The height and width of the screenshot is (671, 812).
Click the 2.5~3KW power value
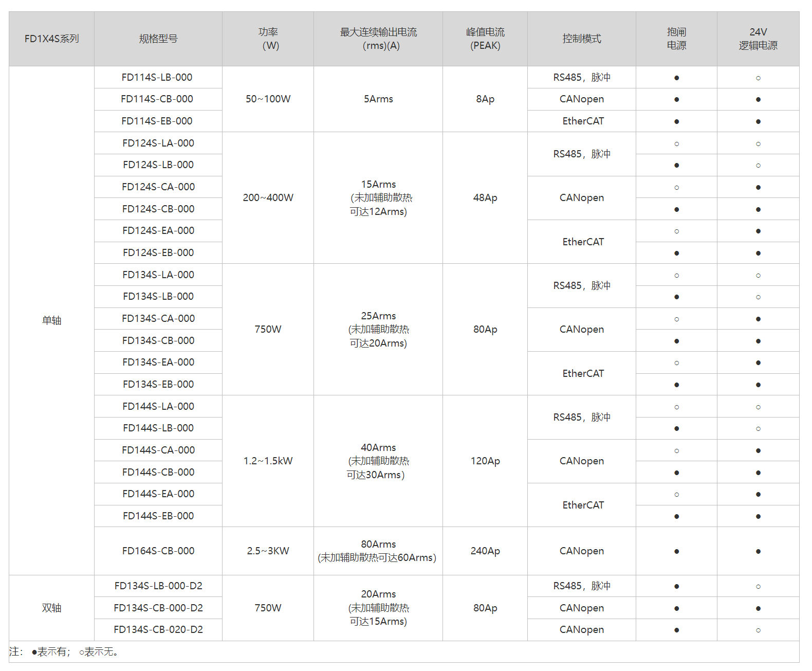(268, 551)
